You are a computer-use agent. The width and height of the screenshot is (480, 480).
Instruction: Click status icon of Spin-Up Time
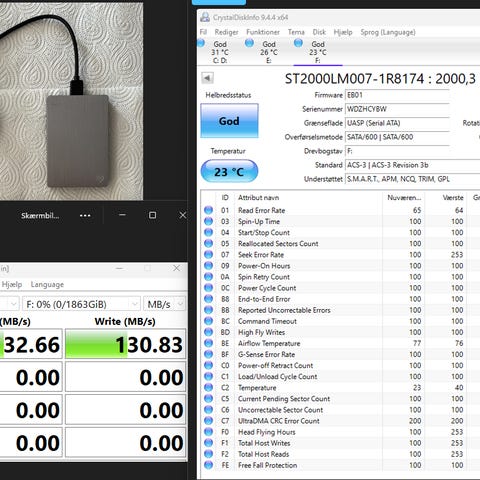[209, 221]
